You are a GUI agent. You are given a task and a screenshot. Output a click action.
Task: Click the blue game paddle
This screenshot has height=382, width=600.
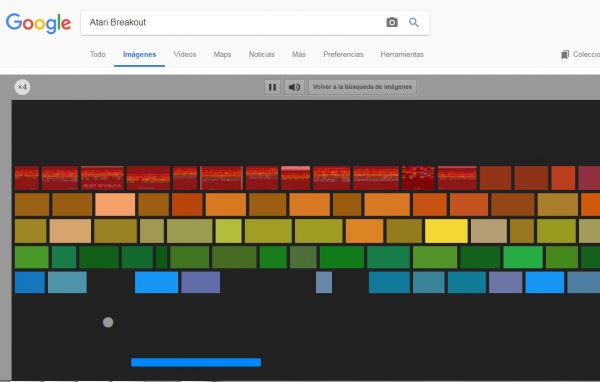pos(196,362)
